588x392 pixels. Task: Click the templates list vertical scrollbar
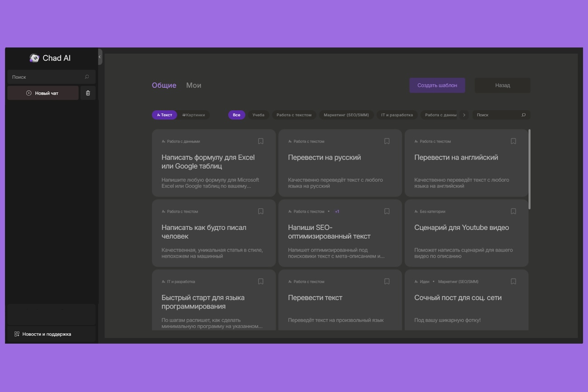tap(529, 170)
